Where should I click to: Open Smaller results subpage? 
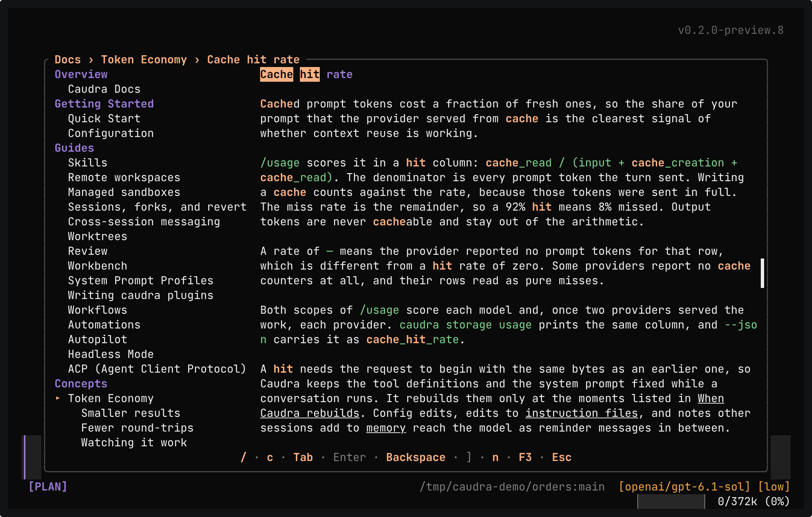[131, 413]
